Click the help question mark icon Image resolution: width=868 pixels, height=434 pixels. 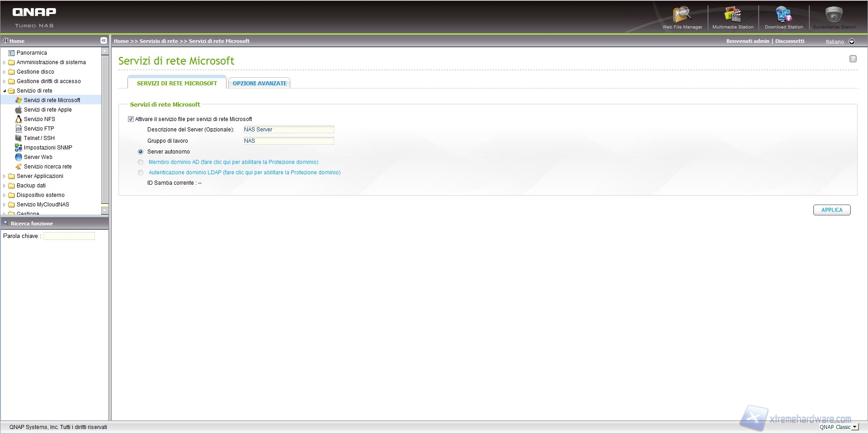point(853,59)
